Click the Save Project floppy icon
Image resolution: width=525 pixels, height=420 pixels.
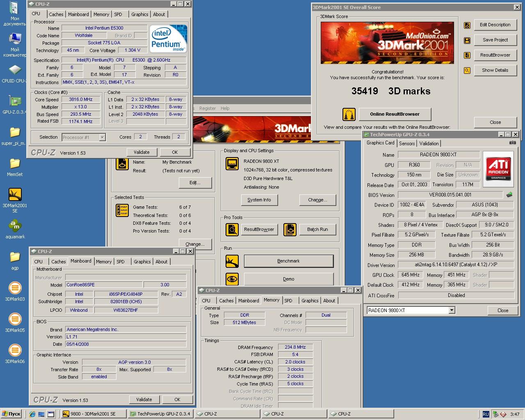click(467, 40)
